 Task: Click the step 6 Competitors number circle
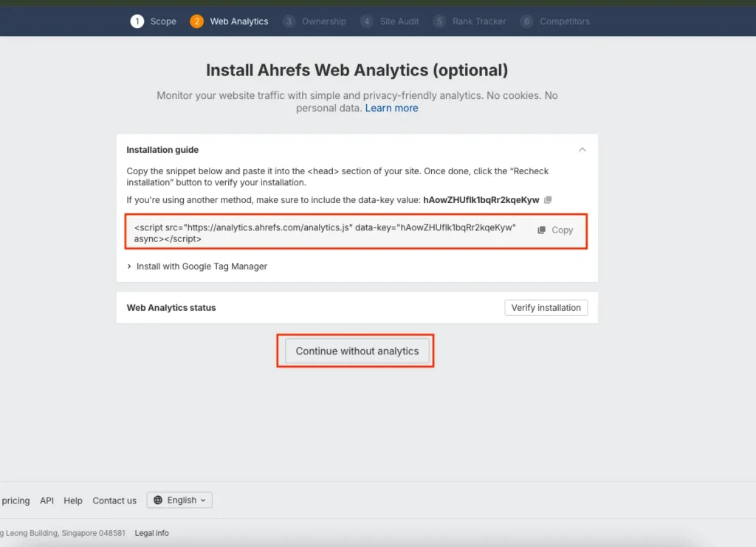[526, 21]
